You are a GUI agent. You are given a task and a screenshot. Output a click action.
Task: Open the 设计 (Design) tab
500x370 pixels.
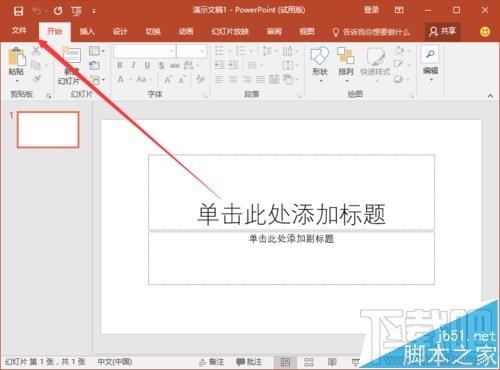(x=120, y=32)
